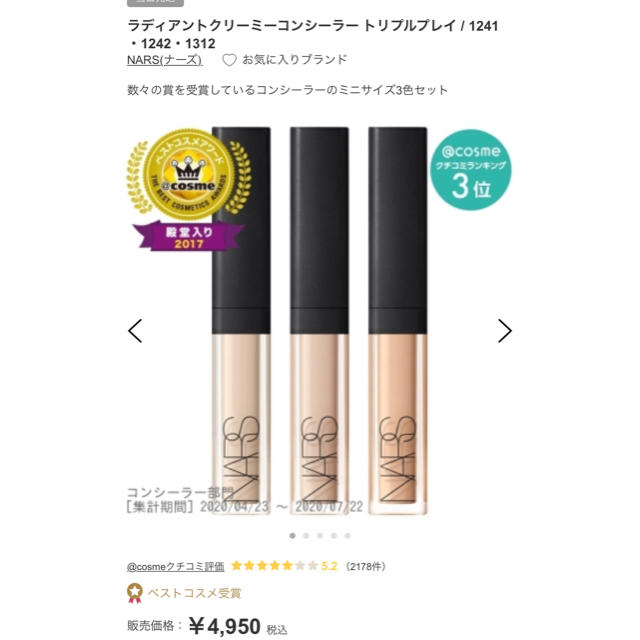Image resolution: width=640 pixels, height=640 pixels.
Task: Jump to the fourth carousel dot
Action: click(x=333, y=536)
